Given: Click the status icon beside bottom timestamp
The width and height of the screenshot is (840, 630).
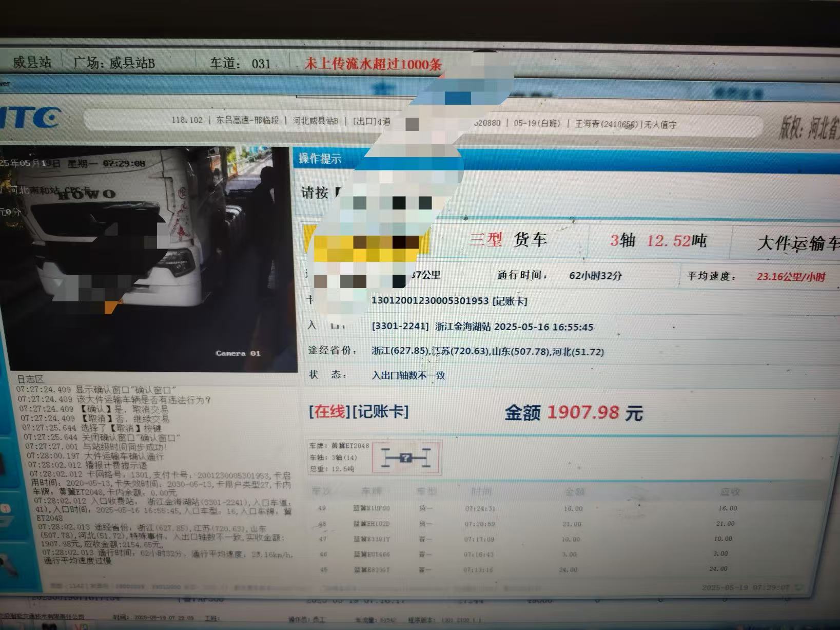Looking at the screenshot, I should pos(798,587).
